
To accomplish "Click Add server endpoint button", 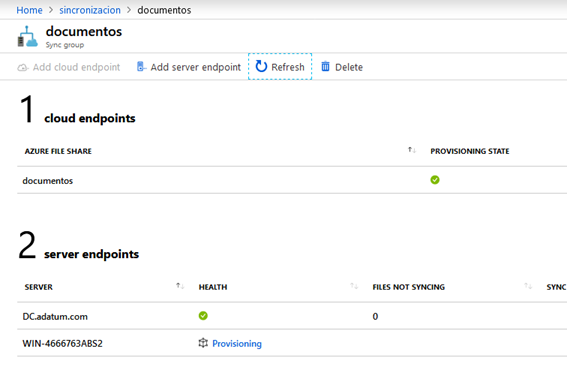I will click(x=188, y=67).
